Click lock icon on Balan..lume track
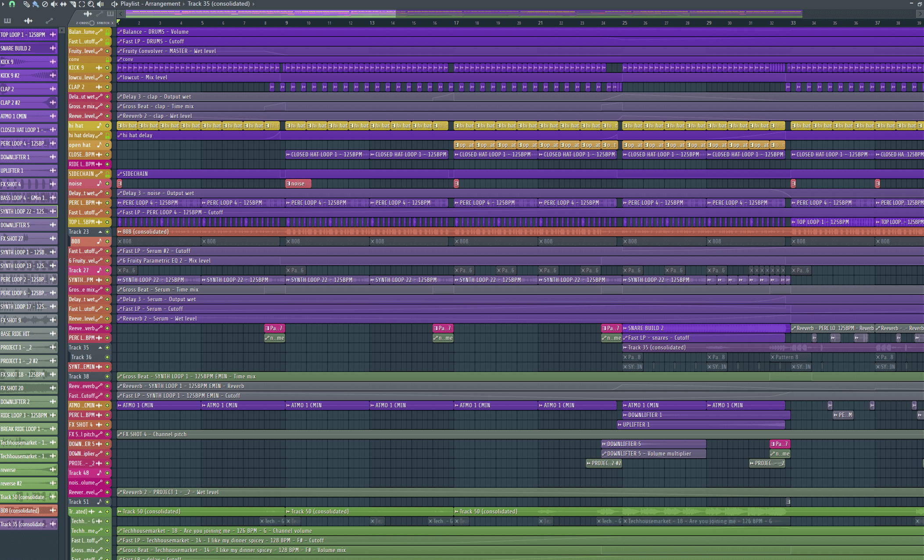 click(107, 32)
